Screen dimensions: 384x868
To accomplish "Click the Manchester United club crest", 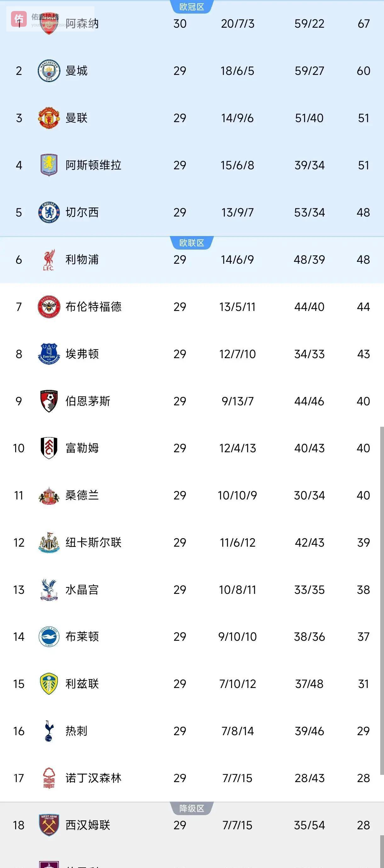I will point(49,118).
